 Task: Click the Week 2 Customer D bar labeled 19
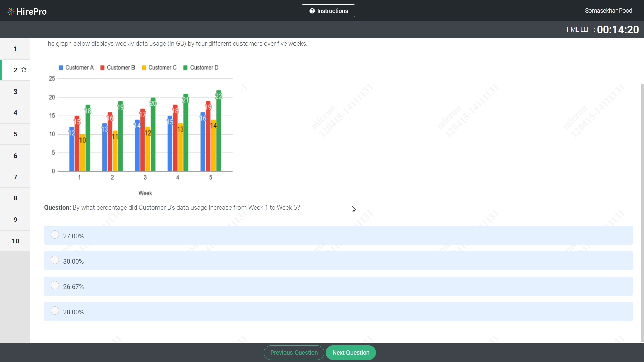click(x=120, y=136)
